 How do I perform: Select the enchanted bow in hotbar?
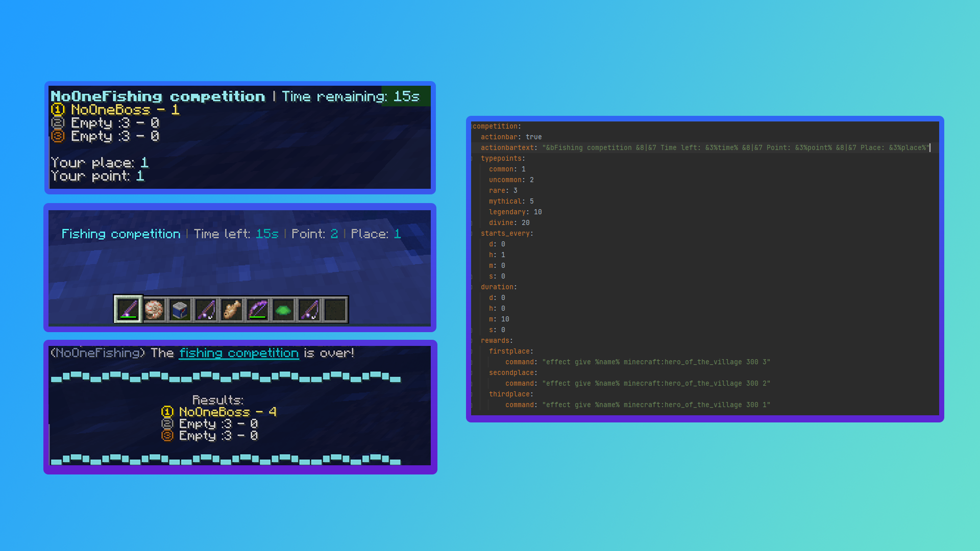click(258, 309)
